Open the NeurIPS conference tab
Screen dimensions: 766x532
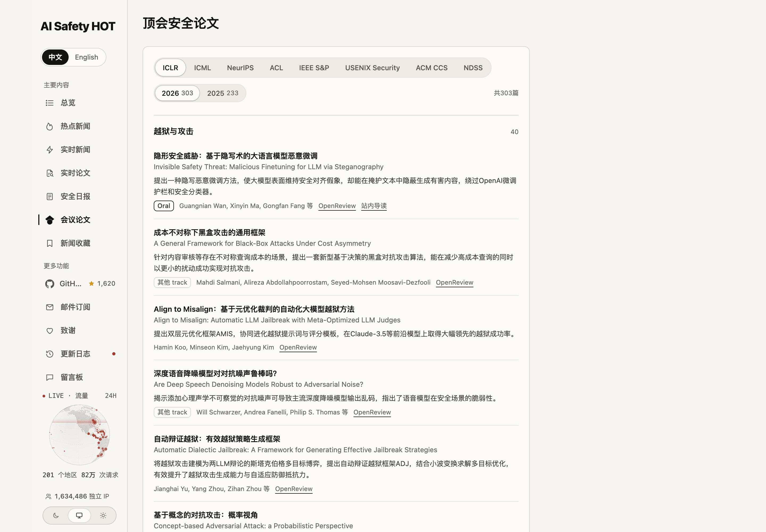[x=240, y=68]
